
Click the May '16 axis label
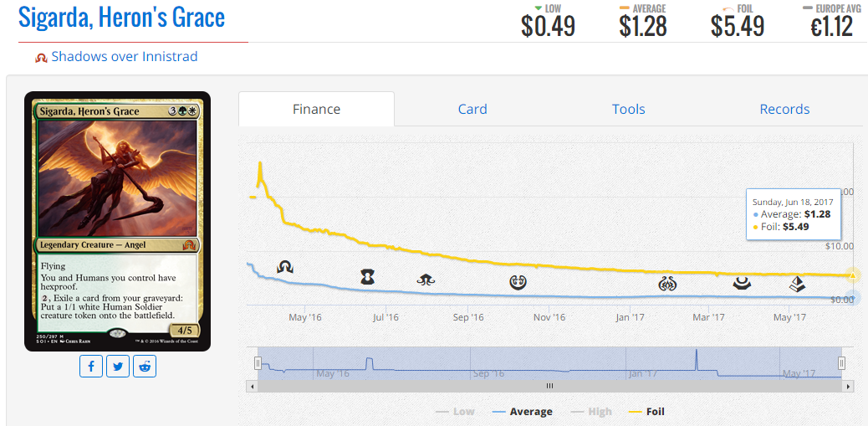click(x=305, y=317)
